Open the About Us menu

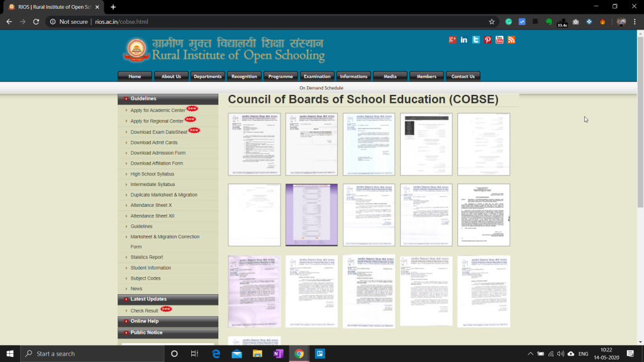click(x=171, y=76)
